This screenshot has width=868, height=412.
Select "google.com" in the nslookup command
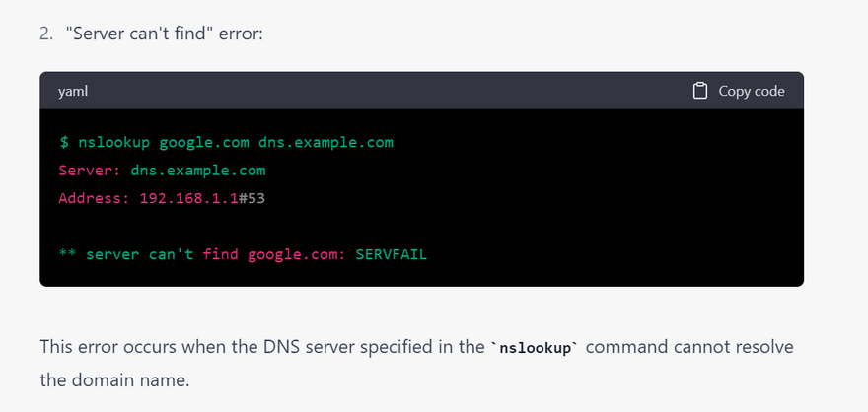pos(204,142)
